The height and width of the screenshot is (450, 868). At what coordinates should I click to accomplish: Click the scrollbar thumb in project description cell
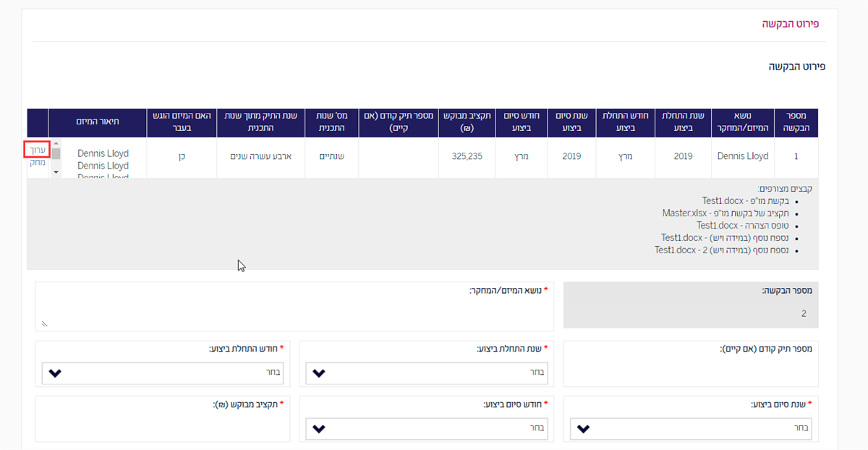pos(56,154)
